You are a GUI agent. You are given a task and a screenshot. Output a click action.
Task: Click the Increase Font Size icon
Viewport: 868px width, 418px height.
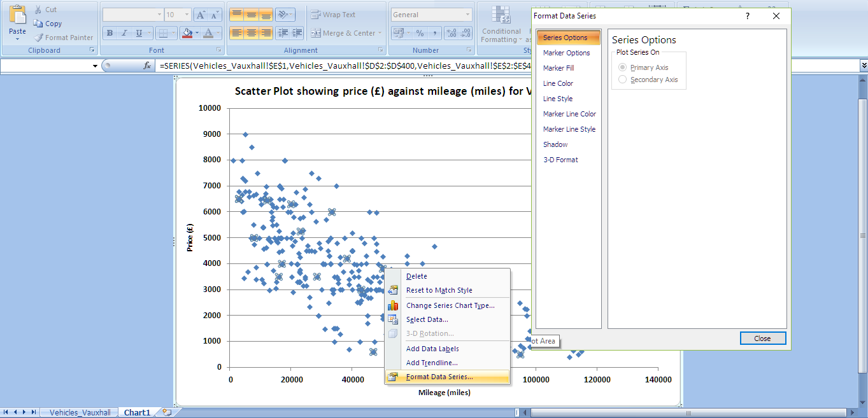point(201,15)
